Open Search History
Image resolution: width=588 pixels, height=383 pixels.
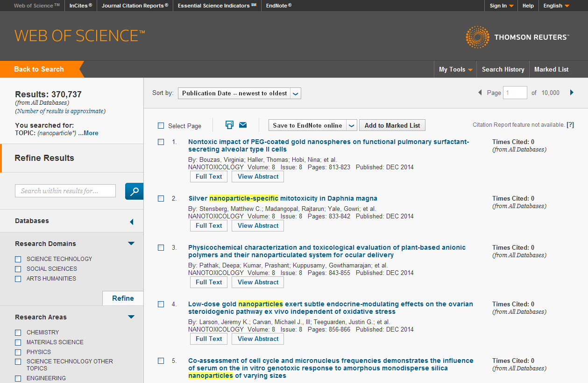(503, 69)
